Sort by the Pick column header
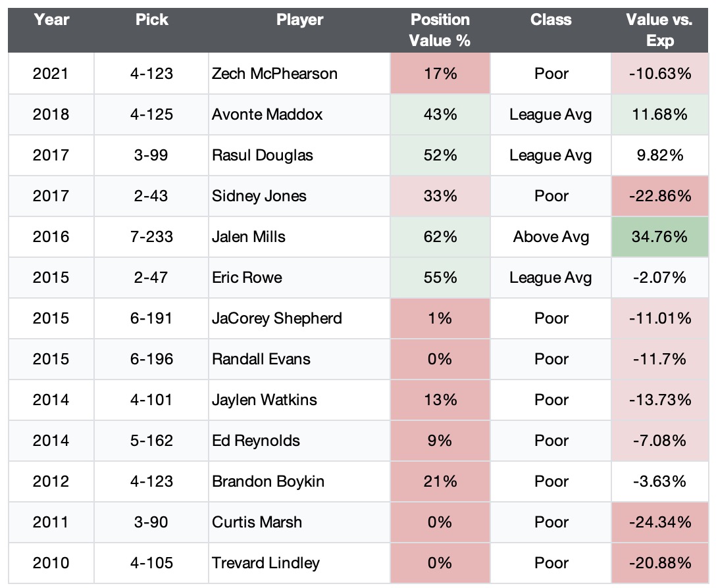 click(x=152, y=20)
